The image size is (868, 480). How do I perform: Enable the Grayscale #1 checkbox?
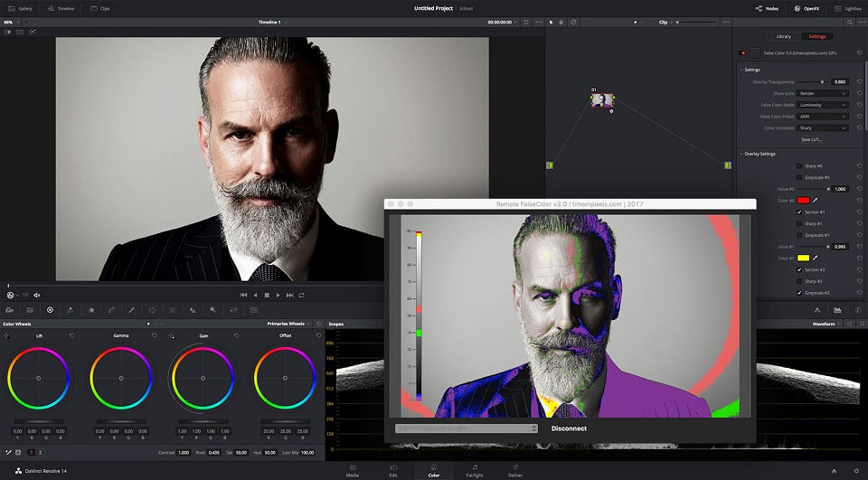pyautogui.click(x=798, y=235)
